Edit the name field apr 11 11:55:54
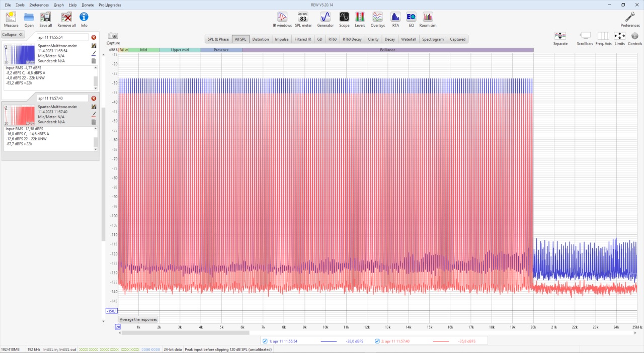This screenshot has height=353, width=644. [x=62, y=37]
